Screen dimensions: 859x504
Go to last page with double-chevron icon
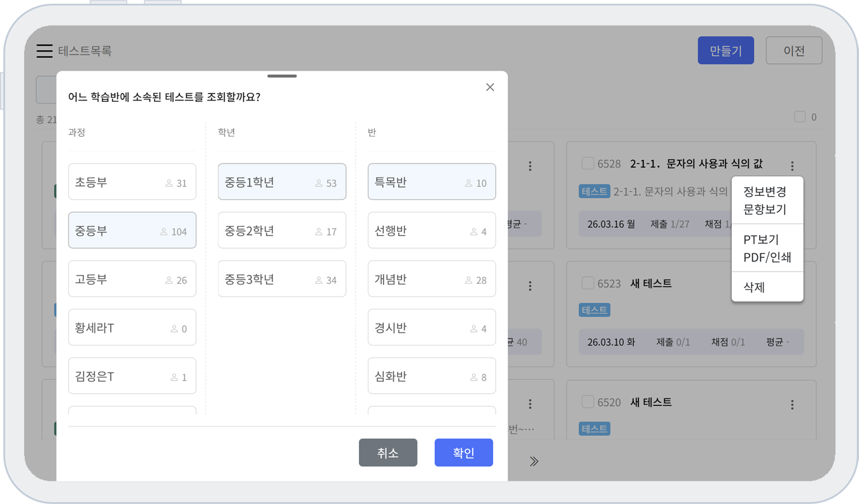click(x=534, y=461)
